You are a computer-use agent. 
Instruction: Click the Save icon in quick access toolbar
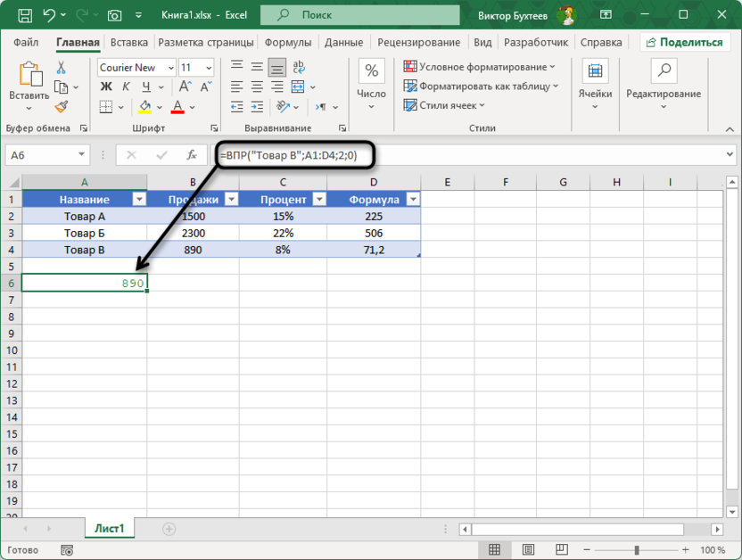coord(24,14)
